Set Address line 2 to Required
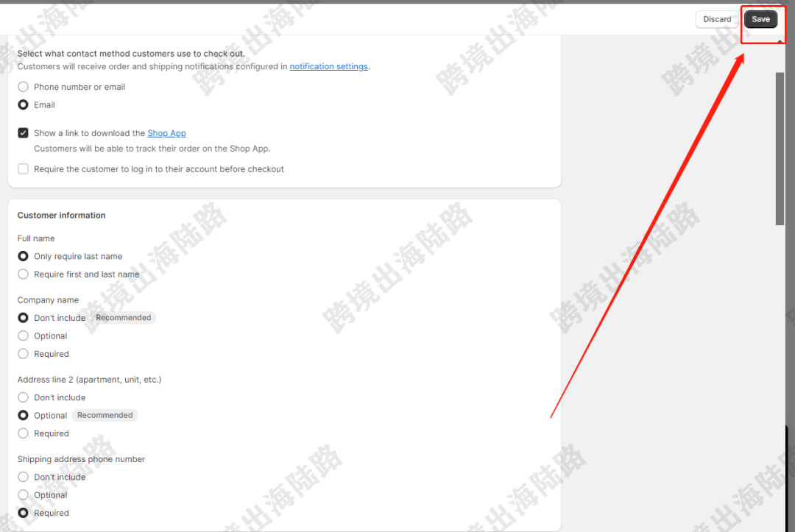Screen dimensions: 795x532 [23, 433]
